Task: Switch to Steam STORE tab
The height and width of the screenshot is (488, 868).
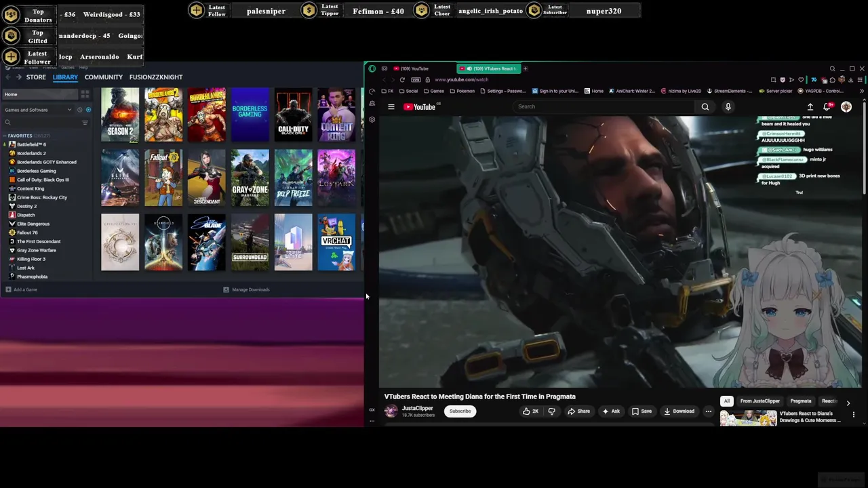Action: tap(36, 77)
